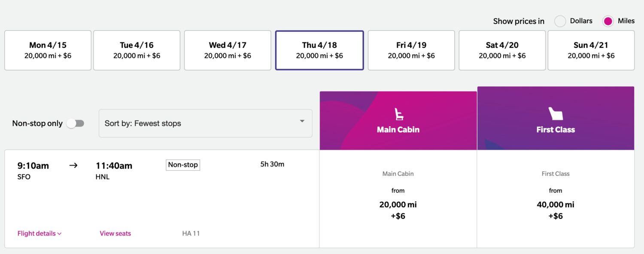Click the Non-stop badge on the flight

point(183,165)
